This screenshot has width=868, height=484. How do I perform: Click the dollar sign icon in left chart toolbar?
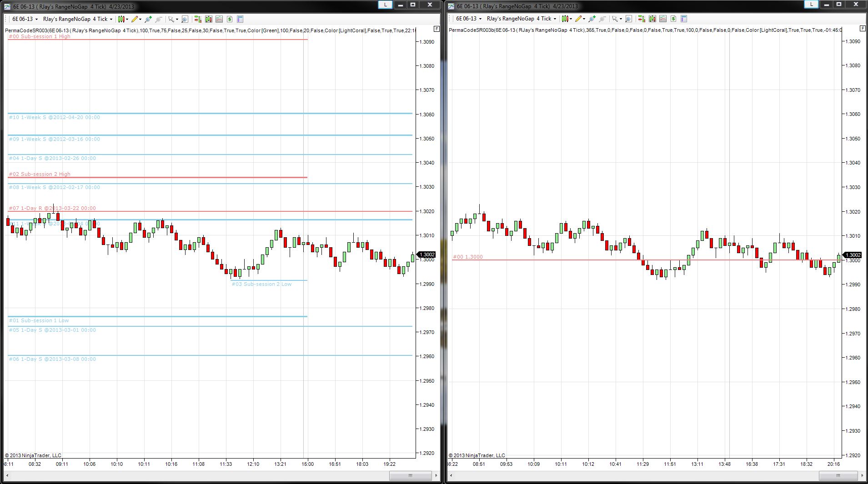[230, 19]
